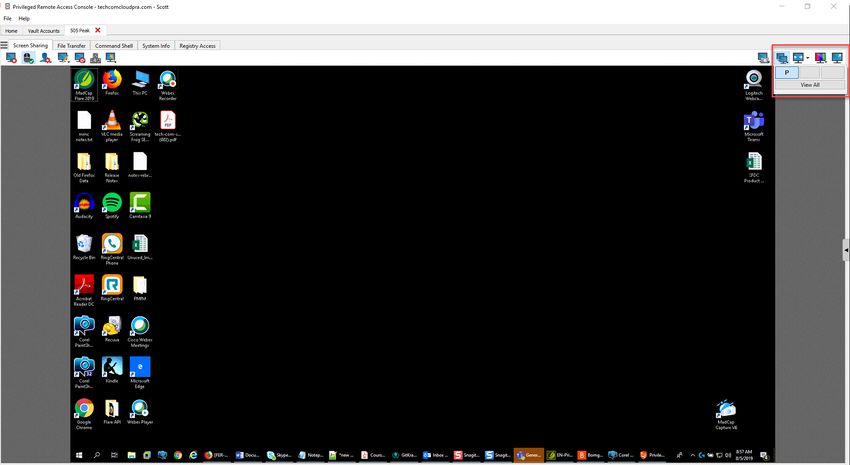
Task: Open the hamburger menu beside Screen Sharing
Action: pyautogui.click(x=4, y=46)
